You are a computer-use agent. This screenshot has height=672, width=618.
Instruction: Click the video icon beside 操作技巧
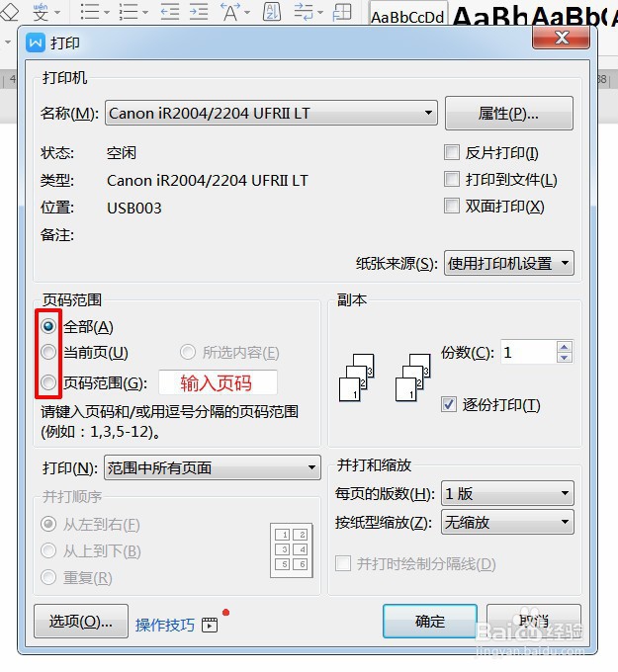210,625
